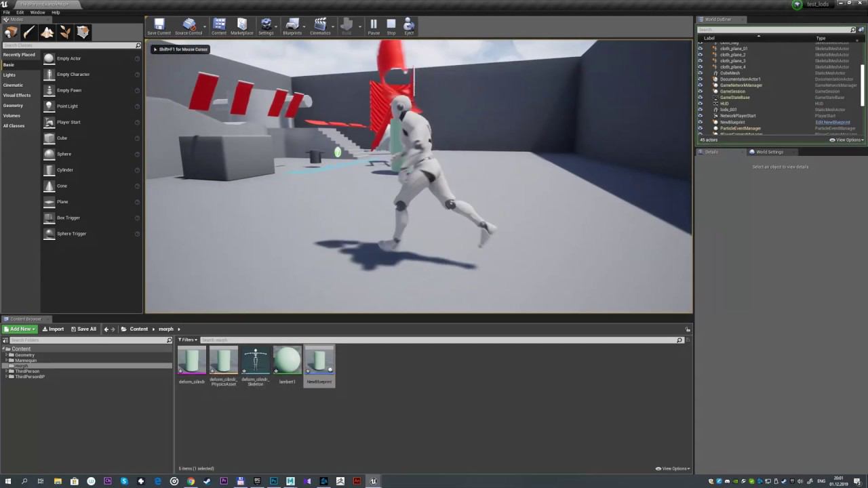Activate the Foliage mode tool
This screenshot has height=488, width=868.
pos(65,33)
